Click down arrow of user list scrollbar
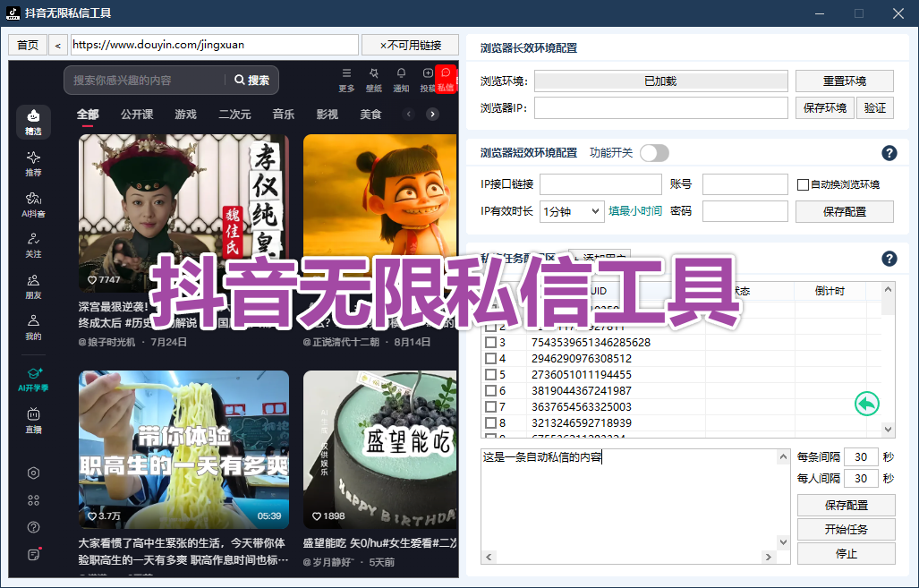Viewport: 919px width, 588px height. click(x=888, y=430)
